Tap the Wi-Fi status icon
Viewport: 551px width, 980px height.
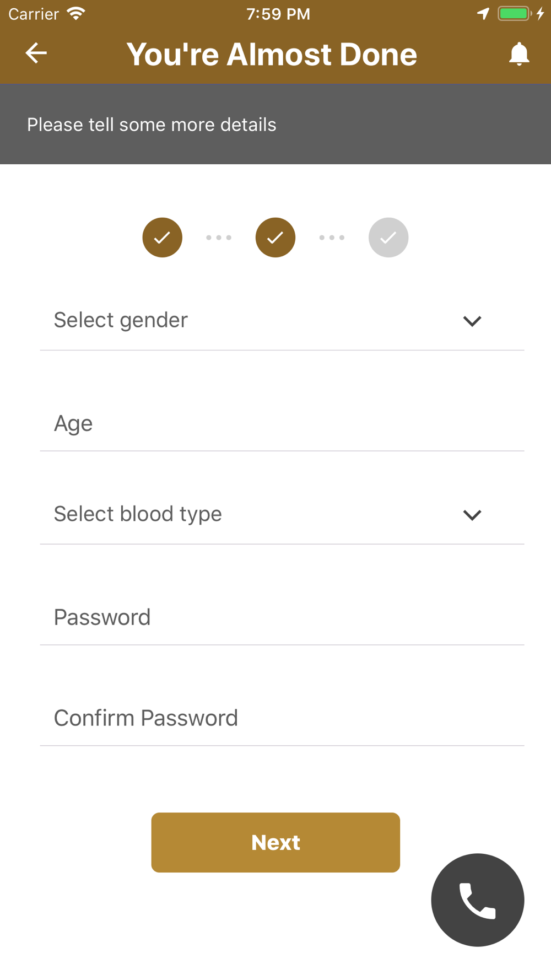76,14
